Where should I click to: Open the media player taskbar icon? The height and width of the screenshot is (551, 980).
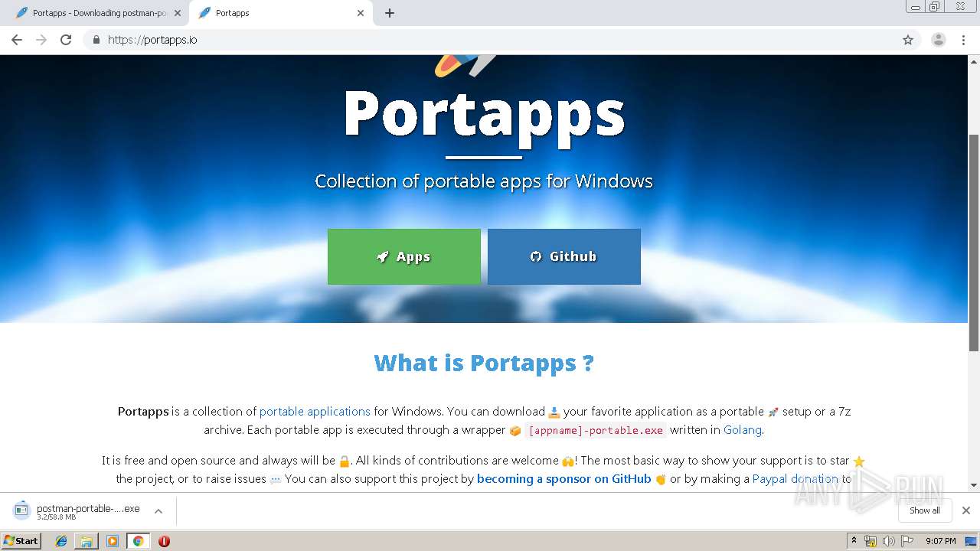coord(113,541)
